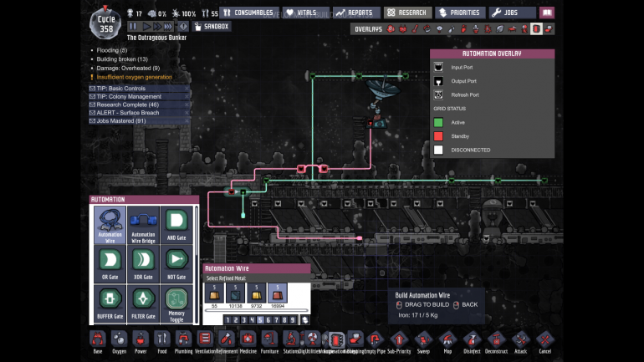Activate the Empty Pipe tool

[x=375, y=342]
